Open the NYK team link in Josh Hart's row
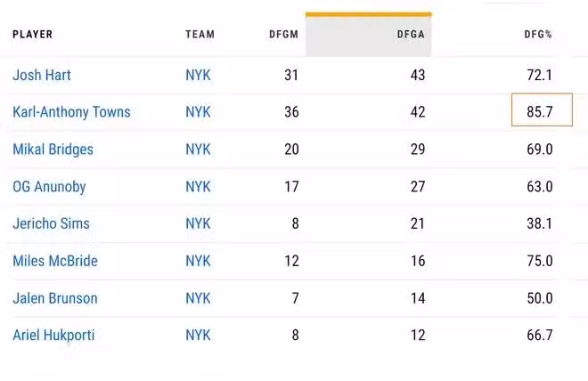The width and height of the screenshot is (588, 381). [198, 76]
